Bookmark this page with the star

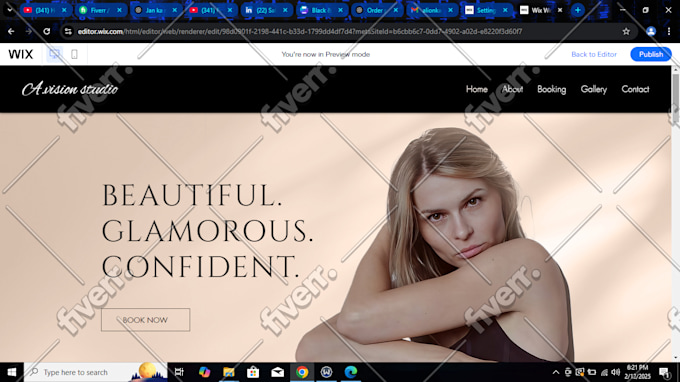tap(626, 31)
